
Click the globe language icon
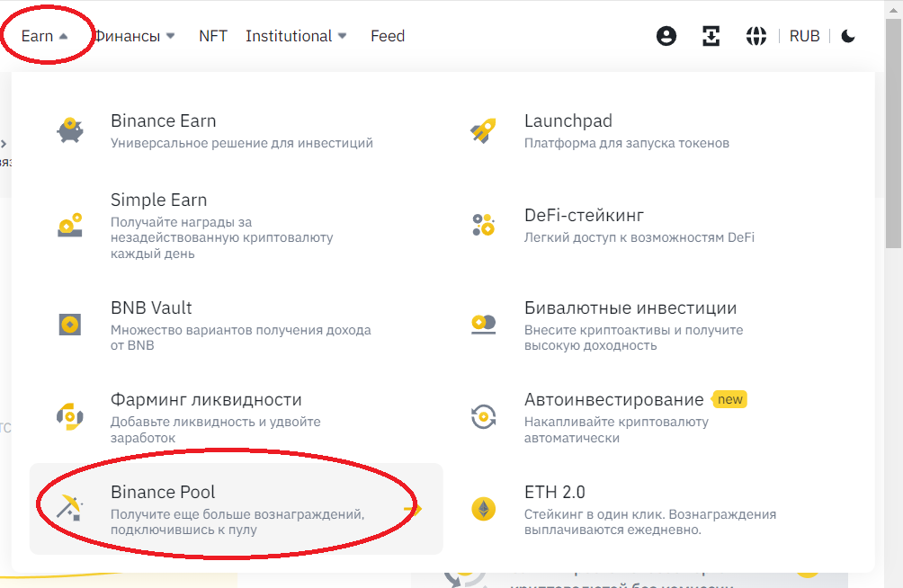click(x=756, y=36)
